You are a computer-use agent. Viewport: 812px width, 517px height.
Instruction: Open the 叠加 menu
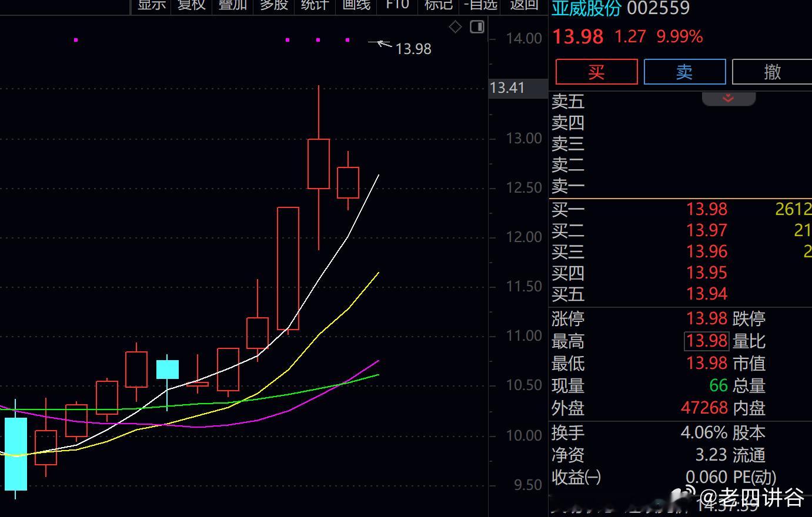[233, 5]
